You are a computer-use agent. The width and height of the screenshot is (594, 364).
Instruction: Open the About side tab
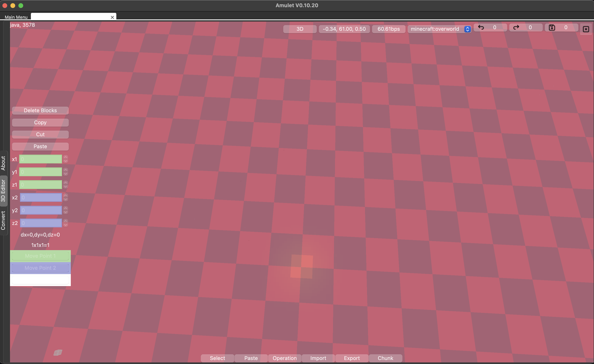point(4,162)
